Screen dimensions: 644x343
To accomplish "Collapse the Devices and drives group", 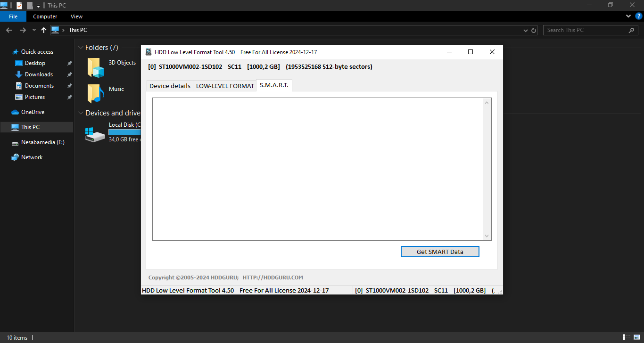I will (x=81, y=113).
